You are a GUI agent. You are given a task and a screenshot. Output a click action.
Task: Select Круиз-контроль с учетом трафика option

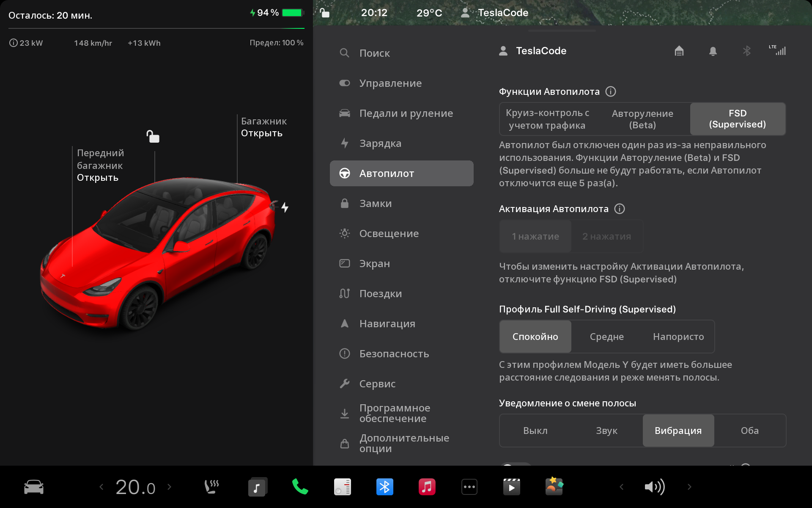tap(547, 119)
